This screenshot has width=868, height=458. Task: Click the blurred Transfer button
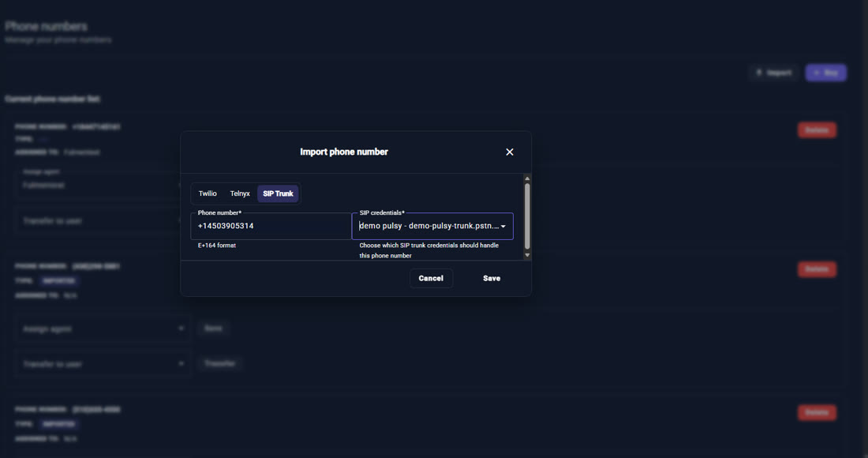click(x=220, y=363)
